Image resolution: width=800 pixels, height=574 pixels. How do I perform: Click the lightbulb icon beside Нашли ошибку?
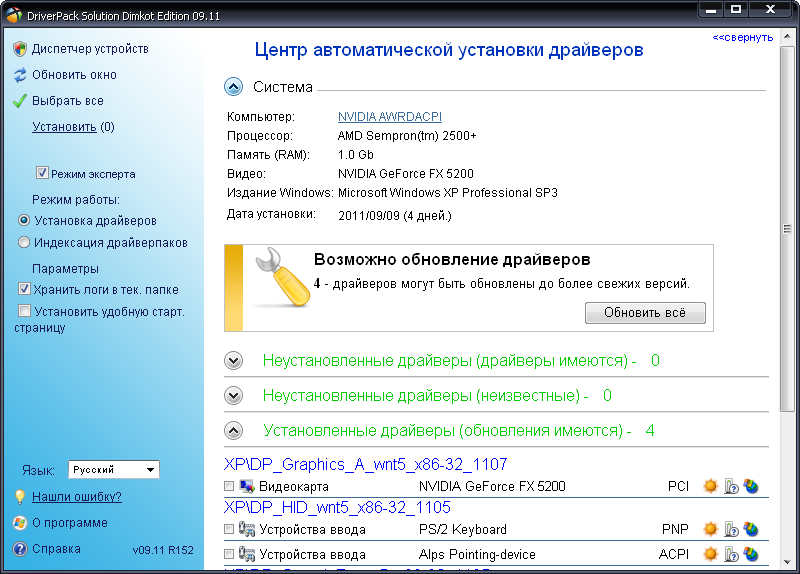(x=19, y=496)
